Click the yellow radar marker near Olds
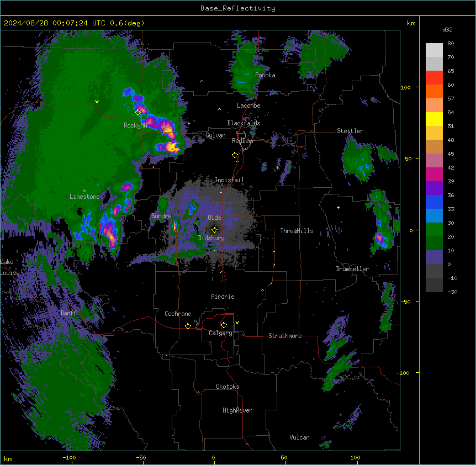 pyautogui.click(x=214, y=230)
